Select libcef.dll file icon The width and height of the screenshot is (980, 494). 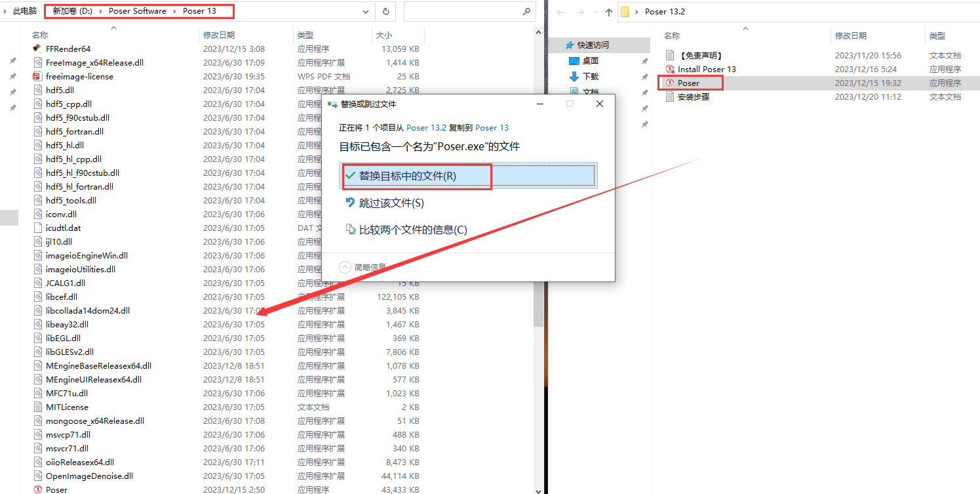[x=37, y=297]
